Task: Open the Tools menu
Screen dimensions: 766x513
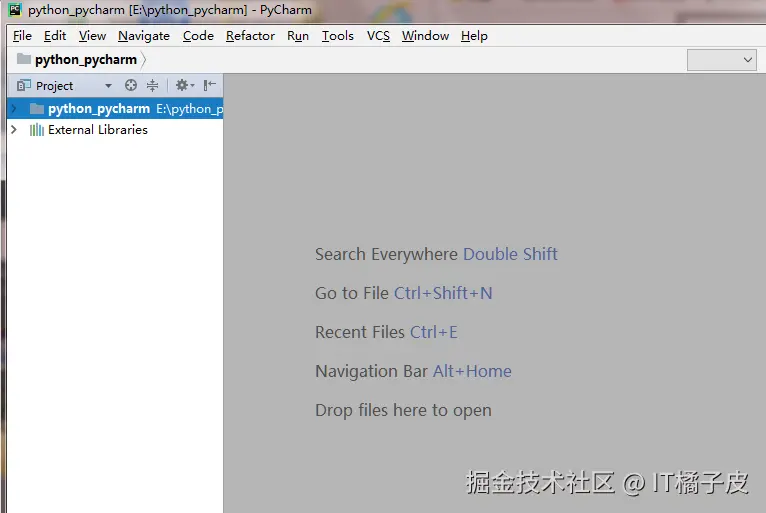Action: 338,36
